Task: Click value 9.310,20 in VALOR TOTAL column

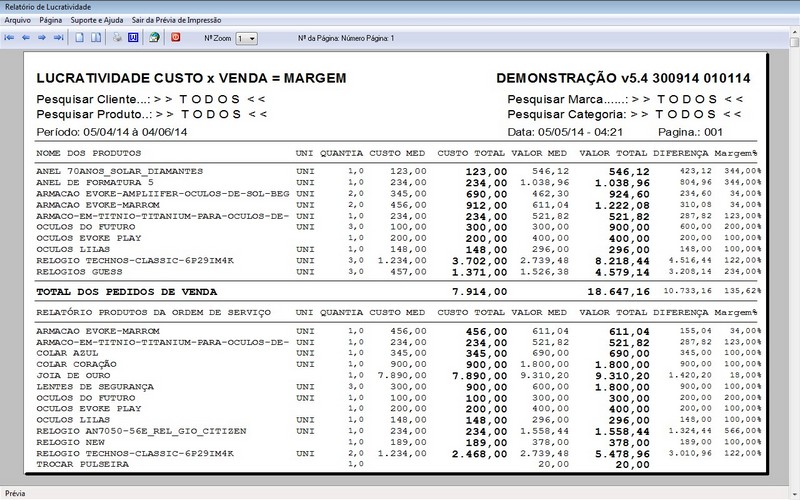Action: tap(622, 376)
